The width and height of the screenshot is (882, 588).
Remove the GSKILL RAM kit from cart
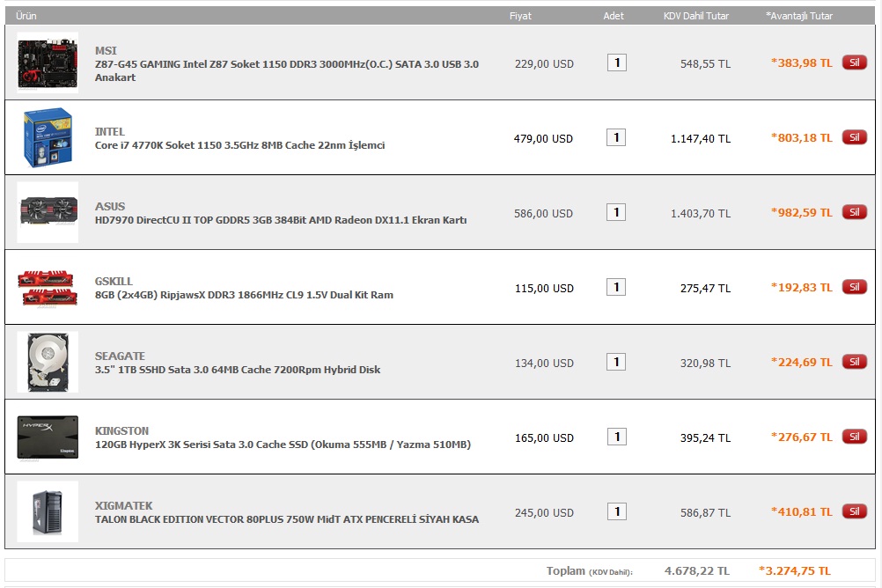tap(855, 287)
